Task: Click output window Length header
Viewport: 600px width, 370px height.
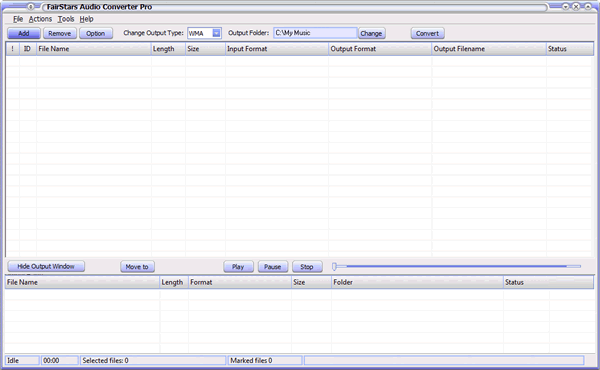Action: coord(174,282)
